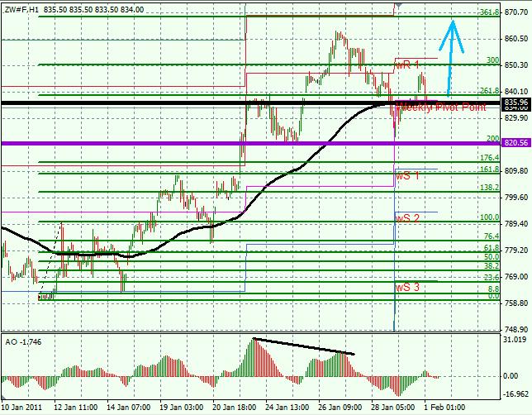Viewport: 532px width, 415px height.
Task: Click the 20 Jan 18:00 time label
Action: (x=235, y=408)
